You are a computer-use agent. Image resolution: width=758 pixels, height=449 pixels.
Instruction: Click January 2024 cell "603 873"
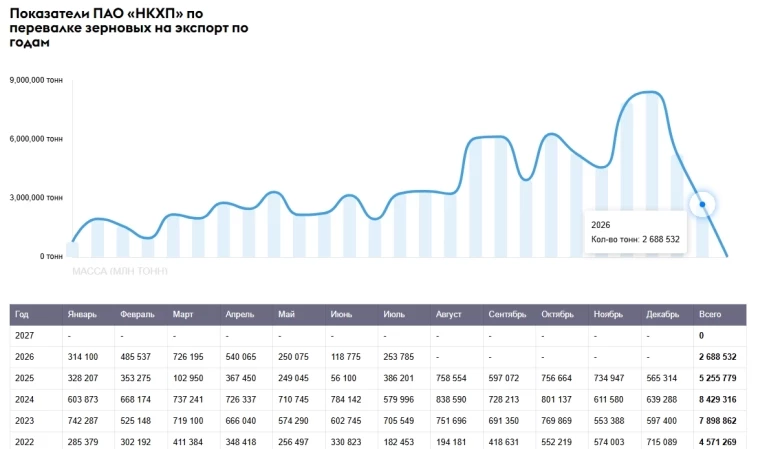pyautogui.click(x=83, y=399)
